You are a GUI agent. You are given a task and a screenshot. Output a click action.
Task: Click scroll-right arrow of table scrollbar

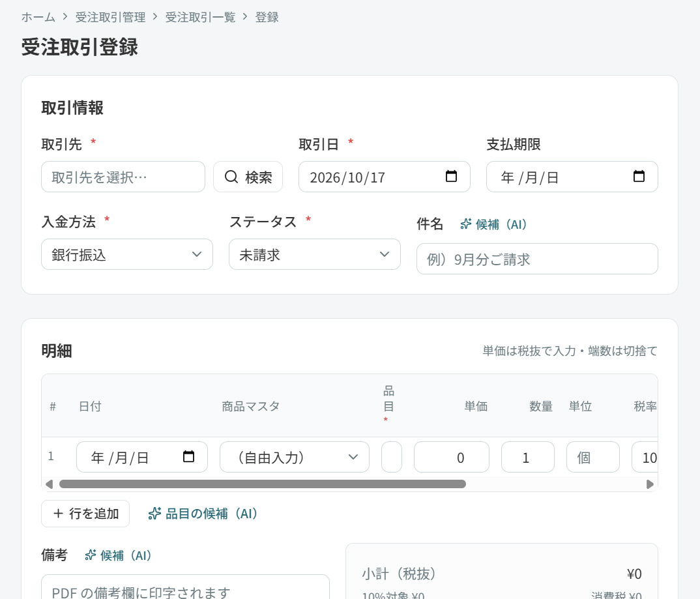click(x=650, y=484)
